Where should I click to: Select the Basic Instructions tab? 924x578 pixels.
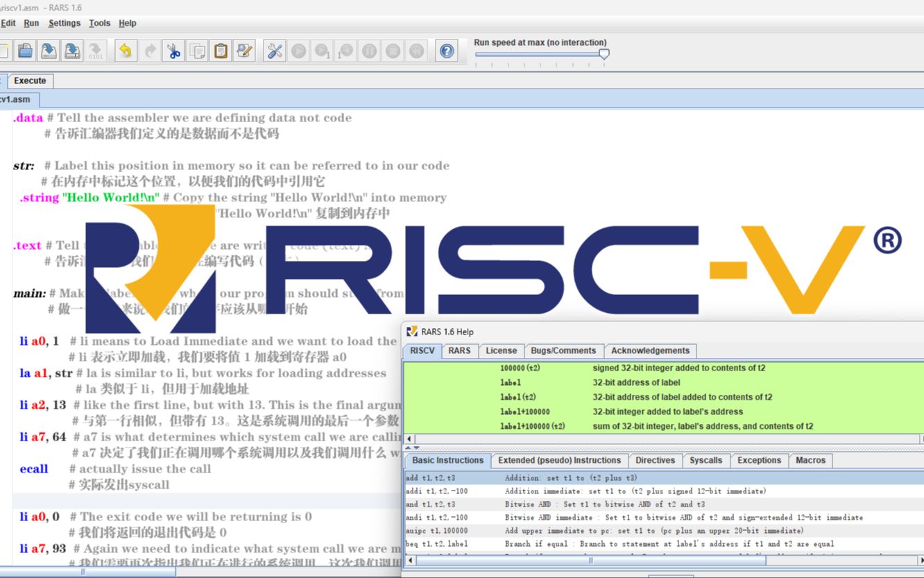coord(447,460)
